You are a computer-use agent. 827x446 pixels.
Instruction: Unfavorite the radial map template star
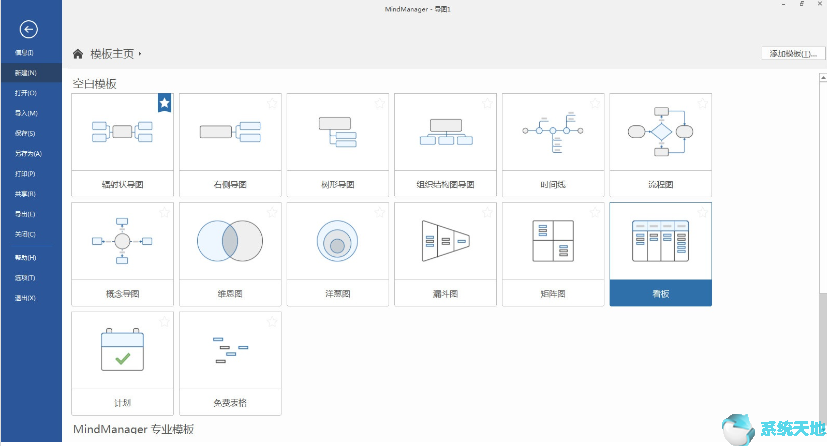pos(165,103)
